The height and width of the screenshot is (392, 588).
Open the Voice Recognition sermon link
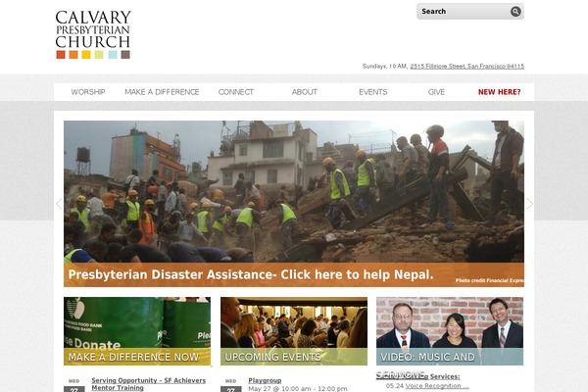[437, 385]
